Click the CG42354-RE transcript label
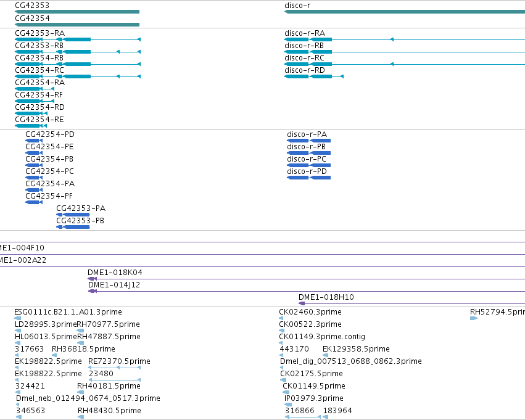This screenshot has height=420, width=525. pos(39,120)
